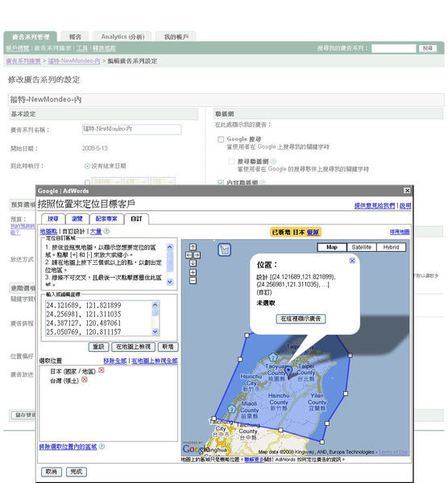Click the highway 2 shield on the map

click(x=273, y=357)
